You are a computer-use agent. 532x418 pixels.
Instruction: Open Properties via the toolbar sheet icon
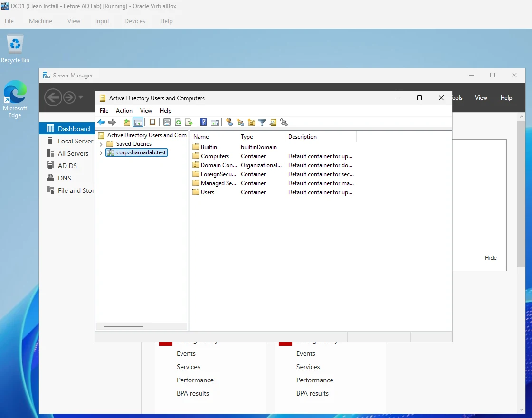167,123
